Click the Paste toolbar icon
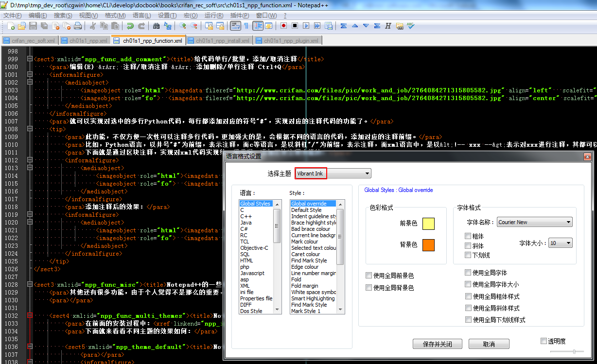Image resolution: width=597 pixels, height=364 pixels. (115, 26)
